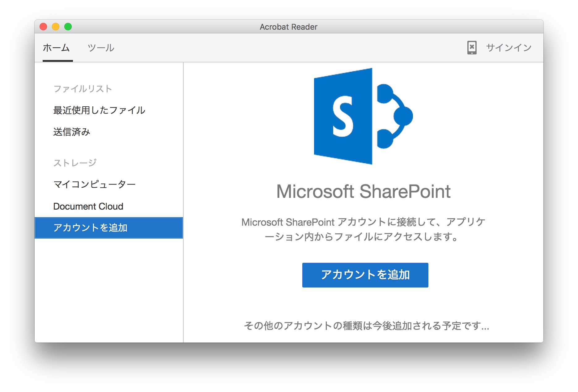Click the ファイルリスト section header

pyautogui.click(x=83, y=89)
